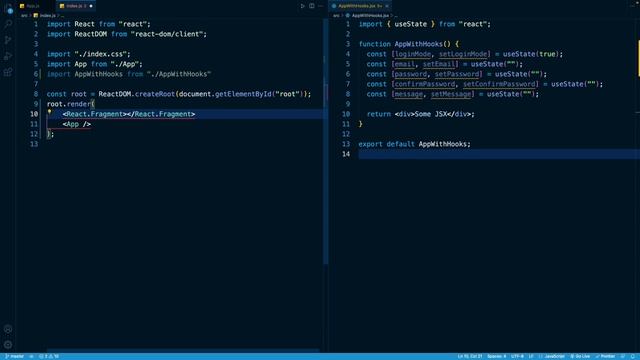Select the index.js tab
This screenshot has height=360, width=640.
coord(76,6)
